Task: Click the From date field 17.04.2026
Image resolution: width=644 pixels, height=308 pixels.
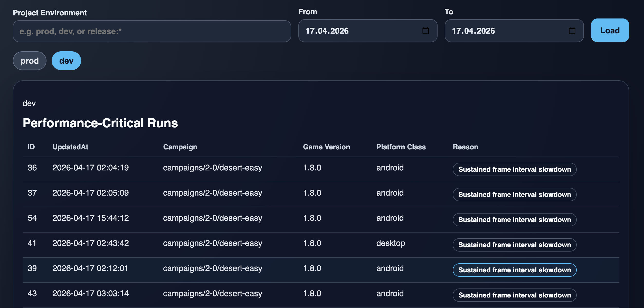Action: pos(359,31)
